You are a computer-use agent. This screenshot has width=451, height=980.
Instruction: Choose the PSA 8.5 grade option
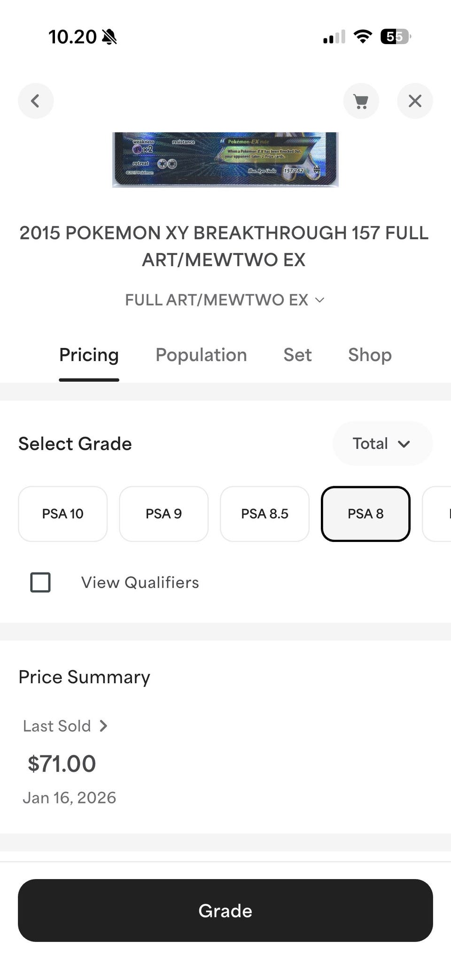tap(264, 514)
